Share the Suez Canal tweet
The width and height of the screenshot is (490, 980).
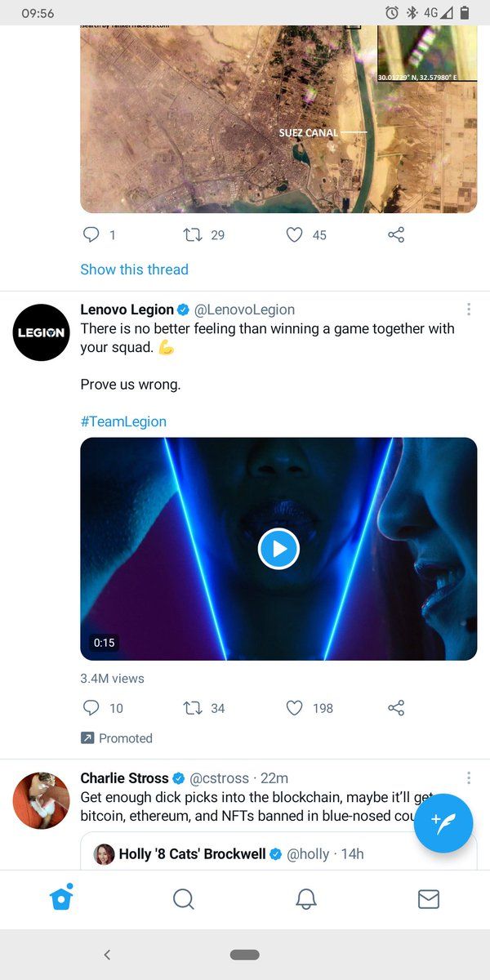pos(396,235)
